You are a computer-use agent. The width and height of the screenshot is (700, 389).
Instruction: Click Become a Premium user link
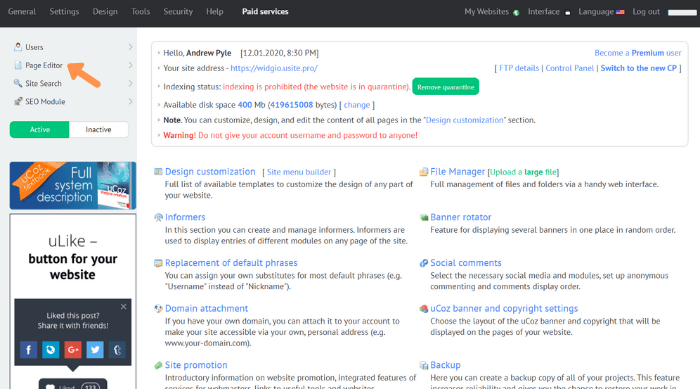click(638, 53)
